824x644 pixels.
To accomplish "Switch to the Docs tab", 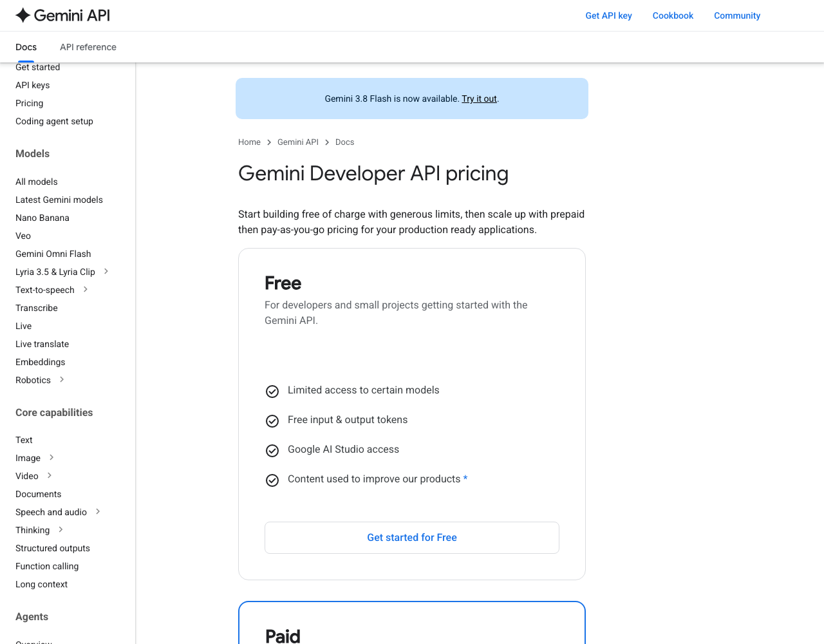I will point(26,47).
